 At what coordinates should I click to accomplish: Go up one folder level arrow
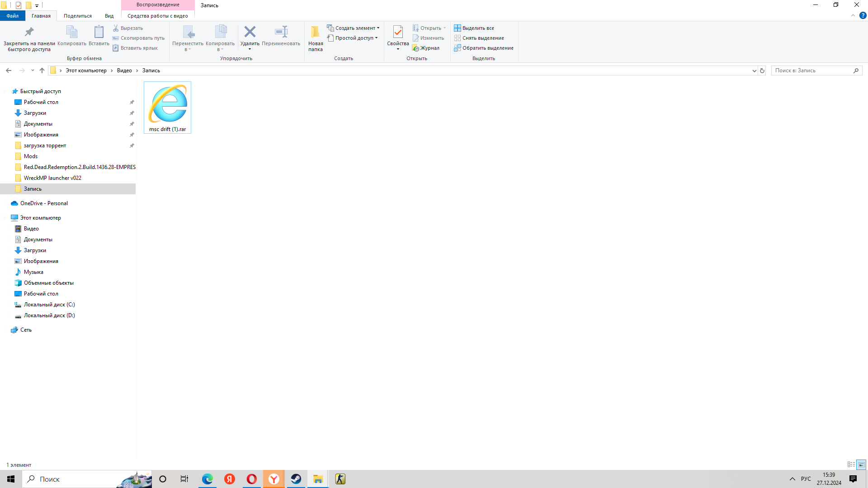tap(42, 70)
